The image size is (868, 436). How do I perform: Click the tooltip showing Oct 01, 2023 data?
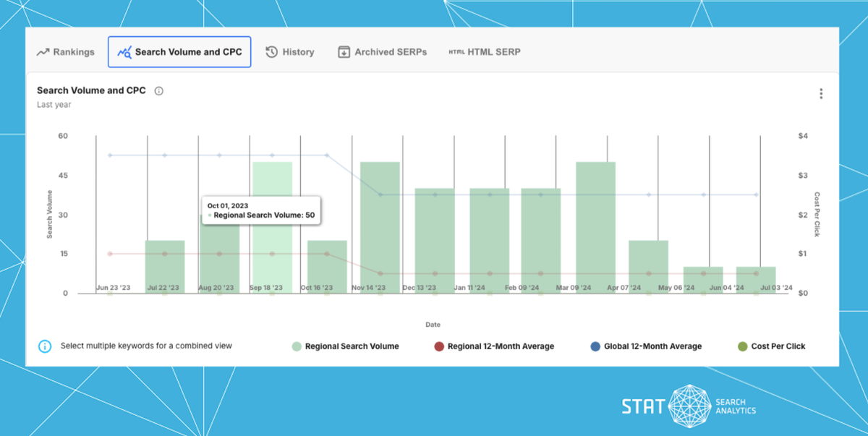(x=260, y=209)
